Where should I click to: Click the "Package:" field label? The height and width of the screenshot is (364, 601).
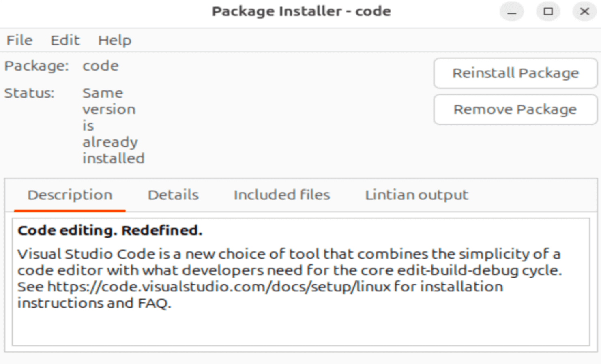pos(36,66)
